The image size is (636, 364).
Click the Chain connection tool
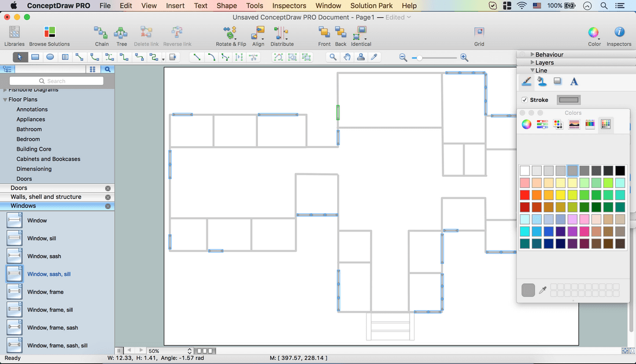101,36
